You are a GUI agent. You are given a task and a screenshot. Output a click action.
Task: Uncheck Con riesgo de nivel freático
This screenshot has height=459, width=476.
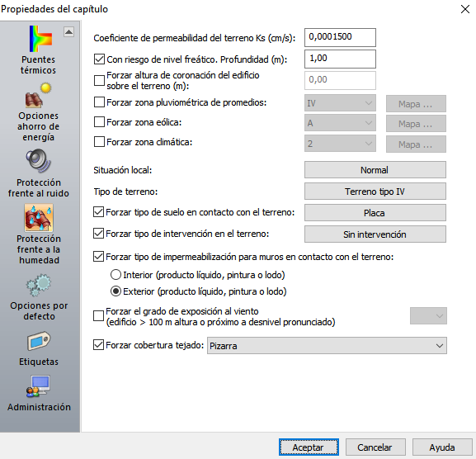coord(99,59)
